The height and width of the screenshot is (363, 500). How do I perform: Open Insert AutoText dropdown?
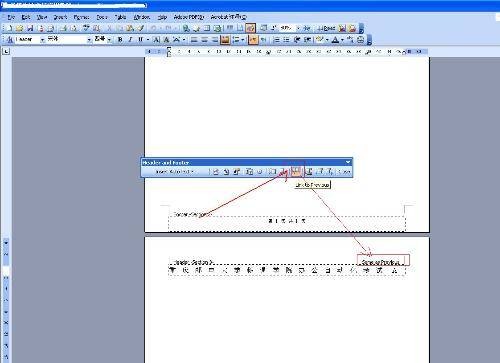175,171
